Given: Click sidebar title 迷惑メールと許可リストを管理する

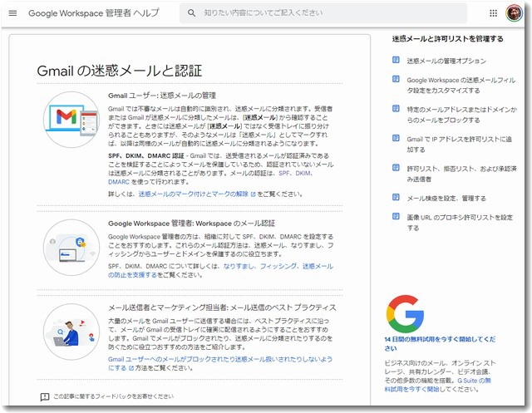Looking at the screenshot, I should [448, 39].
